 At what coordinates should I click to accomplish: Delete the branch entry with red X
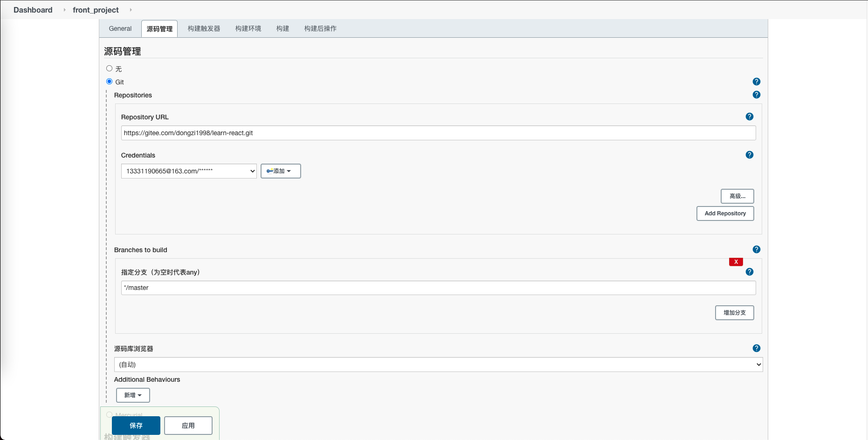pyautogui.click(x=736, y=262)
